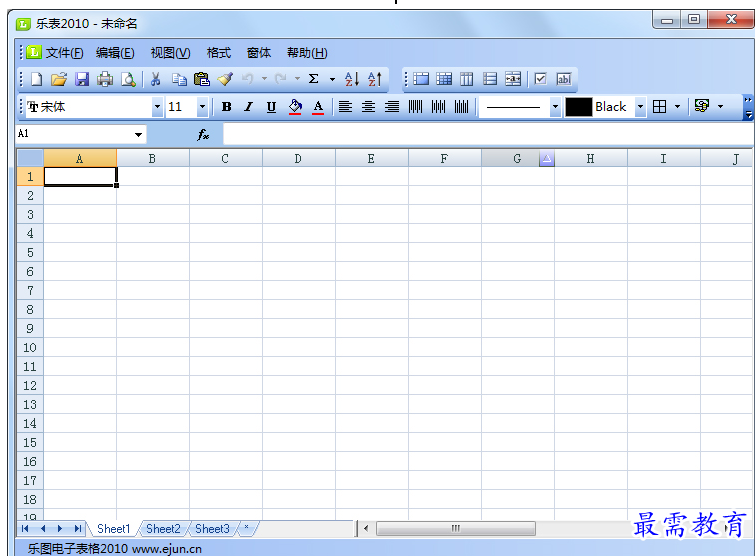Select the first vertical alignment icon
Screen dimensions: 755x556
pyautogui.click(x=415, y=106)
